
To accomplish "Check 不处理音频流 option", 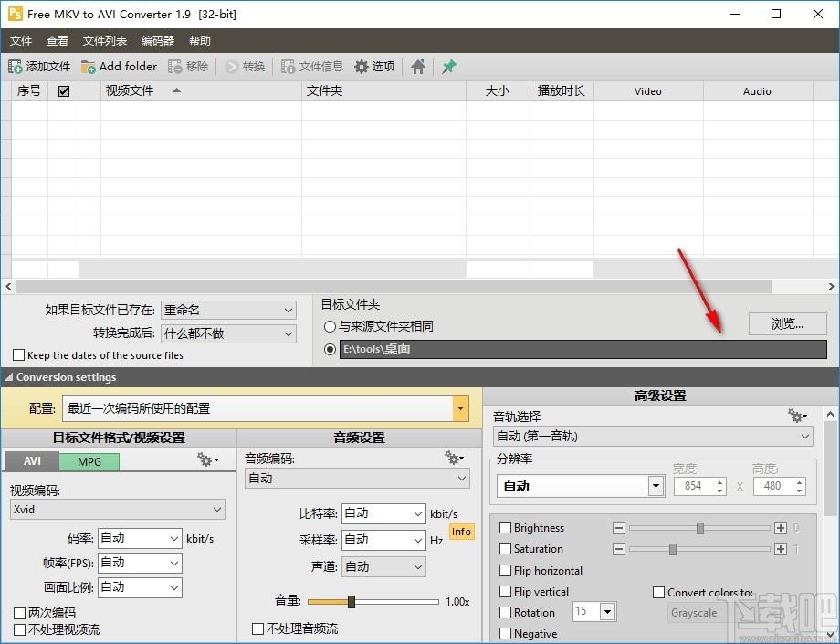I will click(x=257, y=628).
